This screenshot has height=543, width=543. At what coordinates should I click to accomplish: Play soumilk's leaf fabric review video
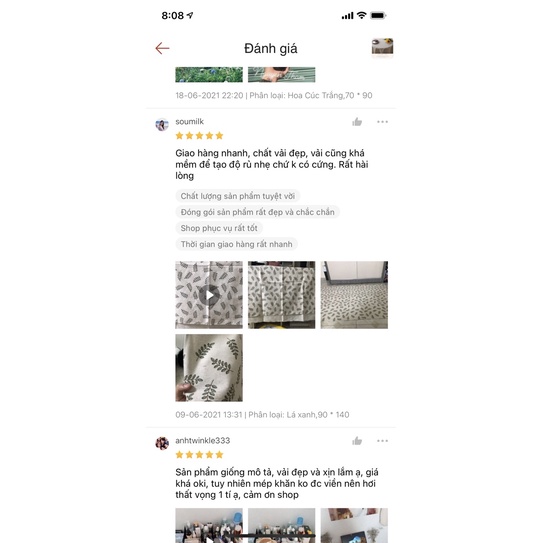[x=209, y=295]
